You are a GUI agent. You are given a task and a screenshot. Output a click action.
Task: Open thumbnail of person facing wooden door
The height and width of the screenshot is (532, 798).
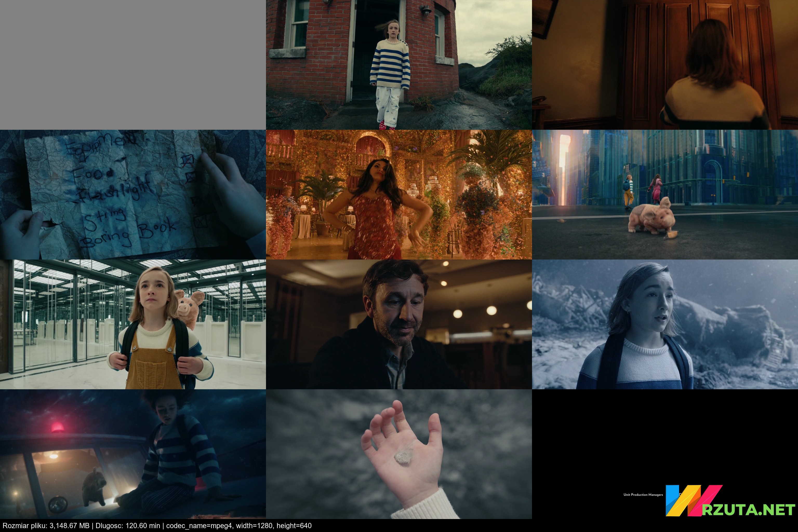665,64
